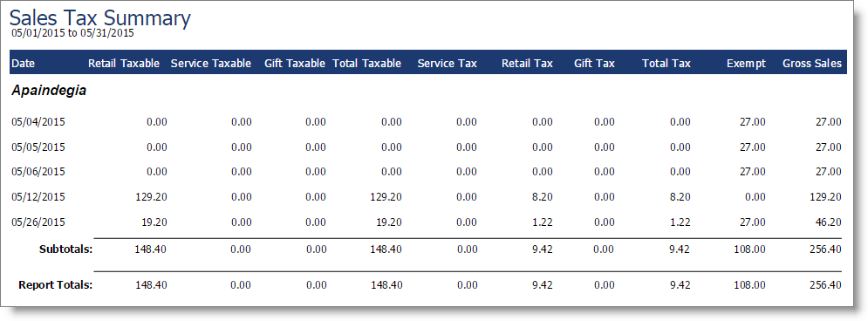Click Gift Tax 0.00 in Report Totals row
This screenshot has height=321, width=868.
click(x=605, y=285)
